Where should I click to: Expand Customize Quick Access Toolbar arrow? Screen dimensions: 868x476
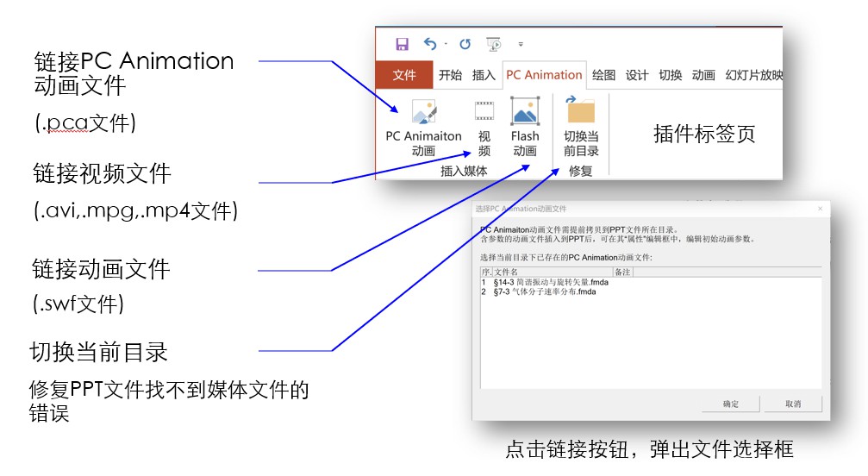[x=521, y=44]
